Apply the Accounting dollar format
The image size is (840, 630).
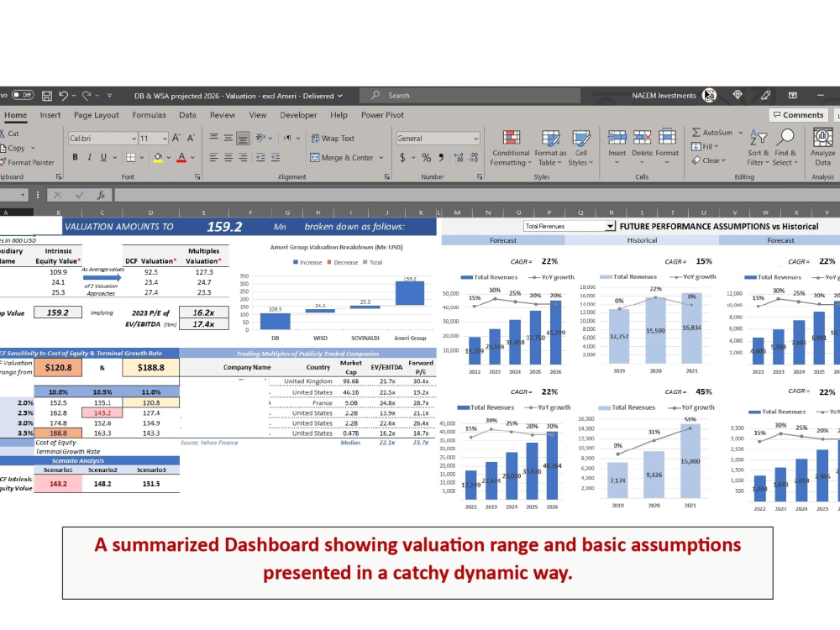(402, 158)
